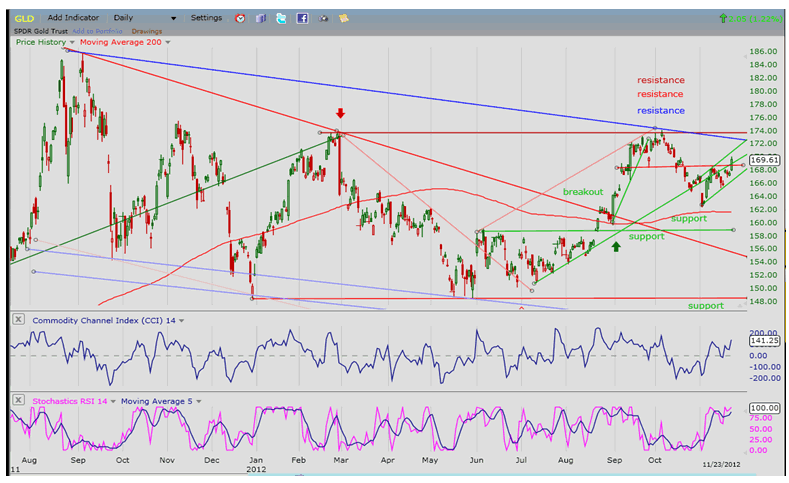Open the Settings menu
Image resolution: width=789 pixels, height=483 pixels.
click(206, 18)
